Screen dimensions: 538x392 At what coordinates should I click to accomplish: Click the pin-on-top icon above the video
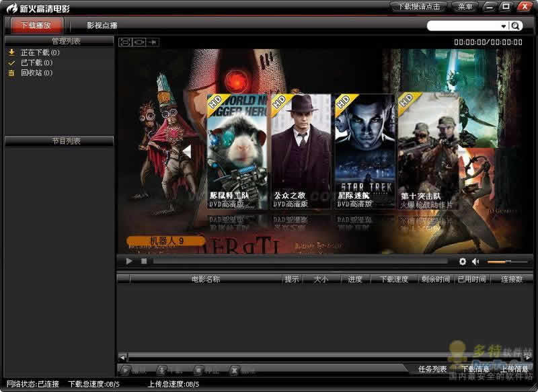[x=153, y=42]
